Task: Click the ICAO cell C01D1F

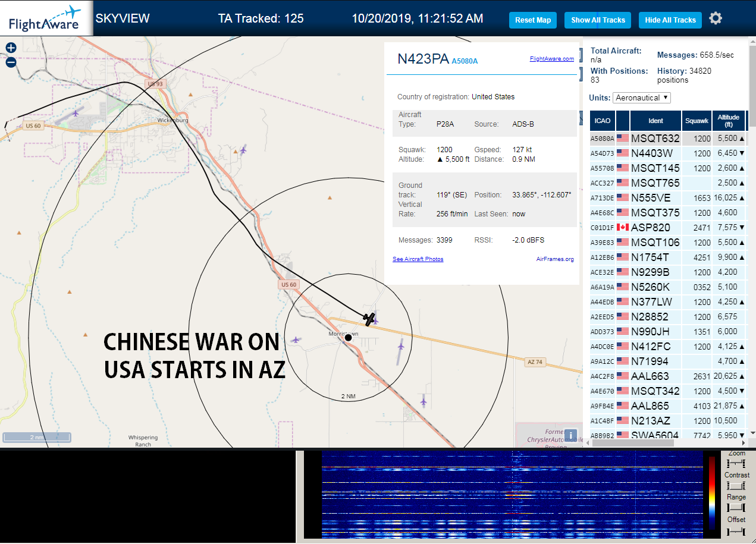Action: tap(602, 228)
